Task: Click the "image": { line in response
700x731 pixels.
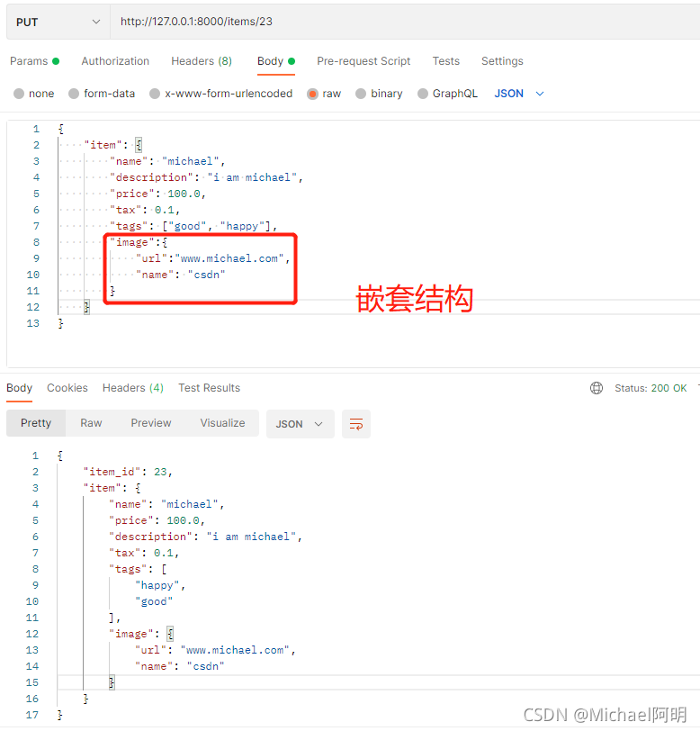Action: click(x=141, y=634)
